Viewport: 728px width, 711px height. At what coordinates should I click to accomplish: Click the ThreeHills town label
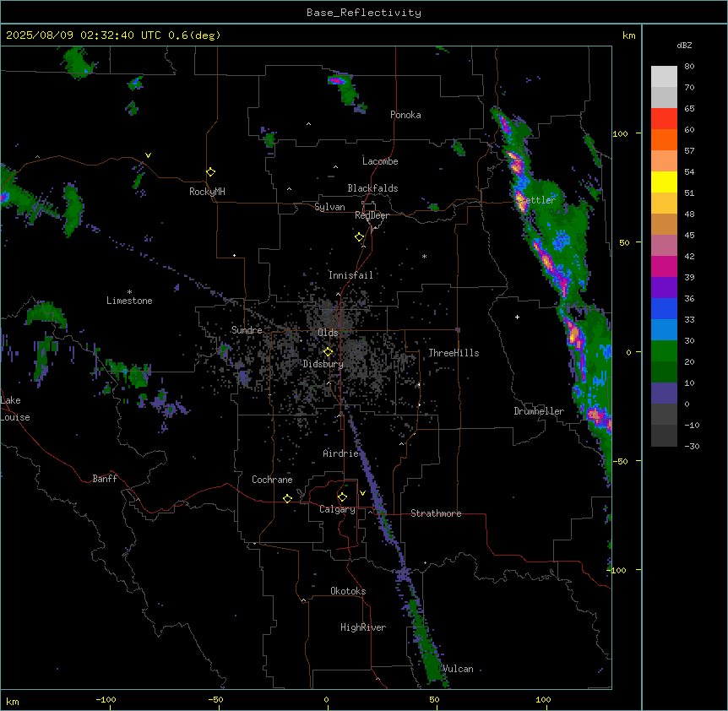click(454, 353)
